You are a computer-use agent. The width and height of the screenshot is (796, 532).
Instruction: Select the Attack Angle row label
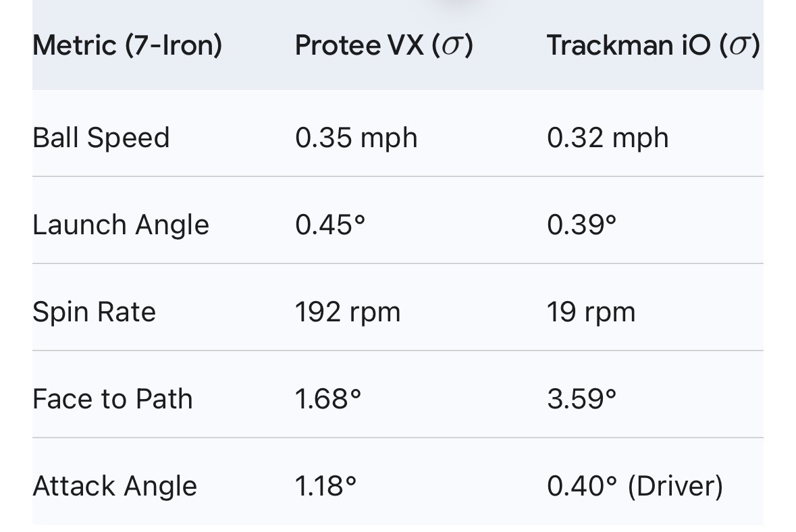click(x=115, y=486)
